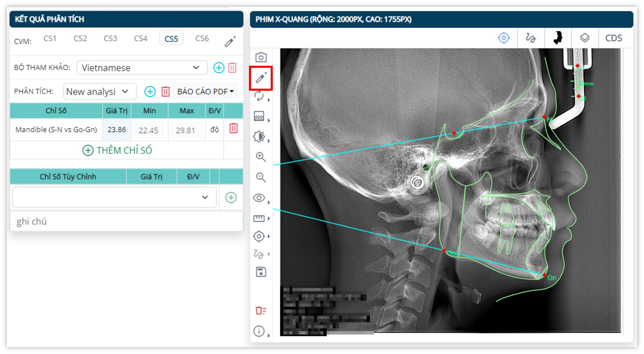Screen dimensions: 644x354
Task: Click THÊM CHỈ SỐ to add a measurement
Action: coord(117,150)
